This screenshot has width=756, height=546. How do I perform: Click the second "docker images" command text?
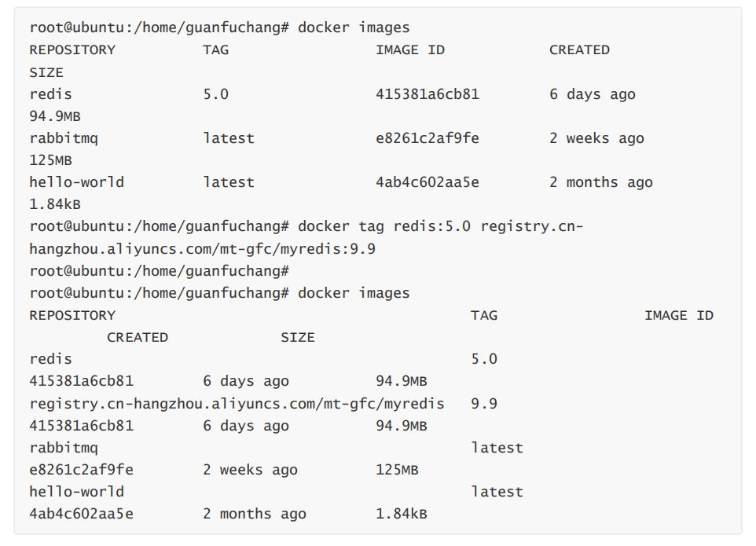[354, 293]
